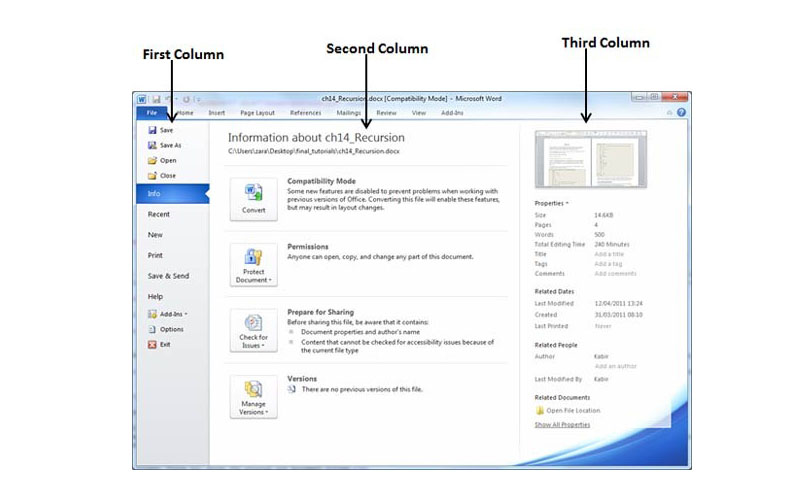Switch to the References tab
The image size is (800, 500).
coord(306,113)
